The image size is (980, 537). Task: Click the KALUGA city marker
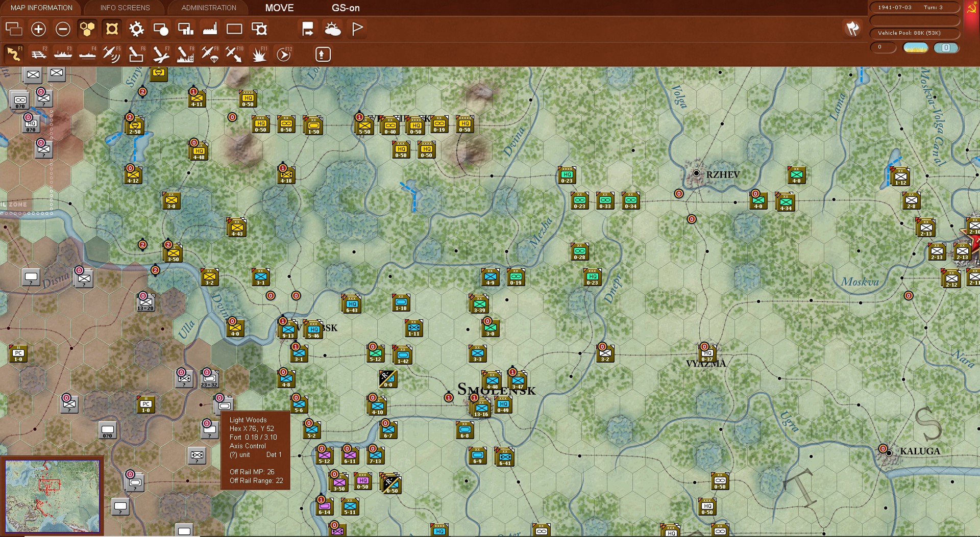[889, 452]
